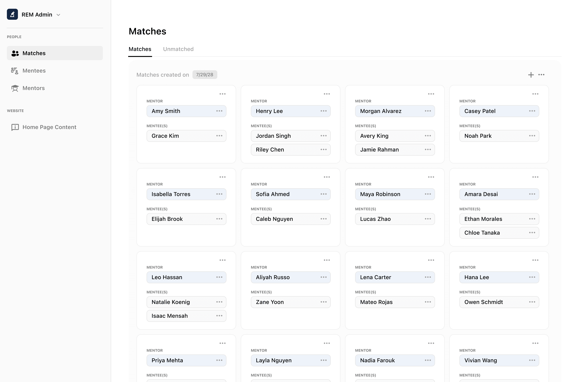
Task: Open card options above Casey Patel mentor
Action: pos(535,94)
